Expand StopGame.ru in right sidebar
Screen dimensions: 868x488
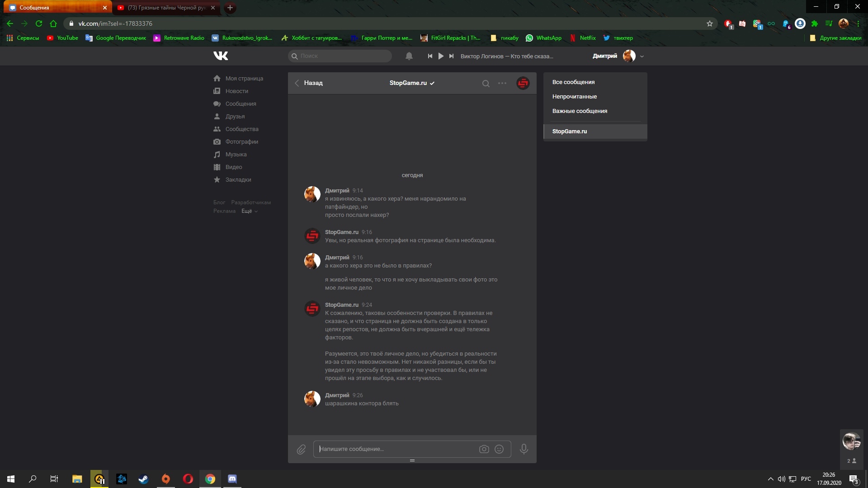(569, 131)
